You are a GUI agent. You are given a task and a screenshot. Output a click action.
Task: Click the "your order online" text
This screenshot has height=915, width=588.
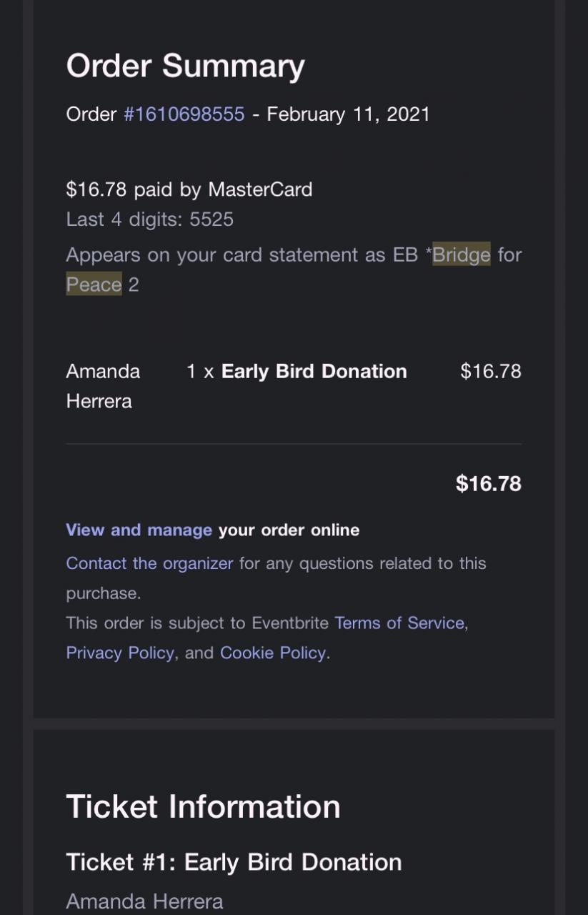pyautogui.click(x=289, y=530)
